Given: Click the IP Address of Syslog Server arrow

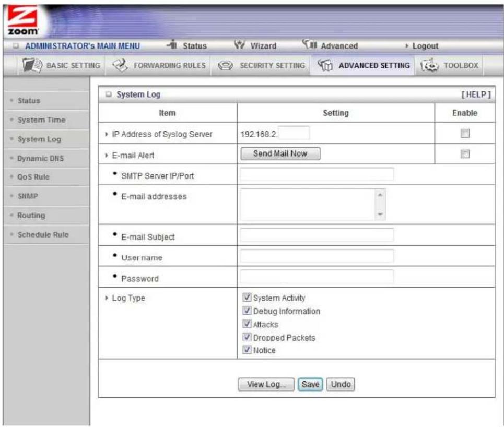Looking at the screenshot, I should tap(107, 134).
